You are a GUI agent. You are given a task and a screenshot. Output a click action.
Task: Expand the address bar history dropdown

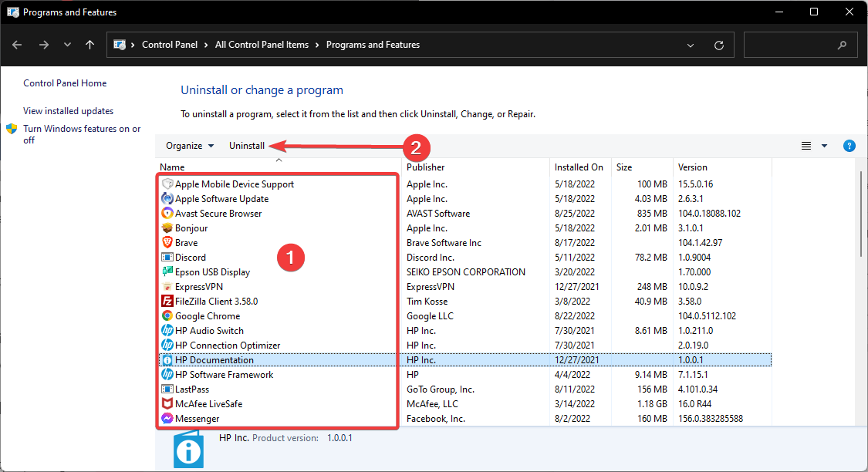pos(691,46)
